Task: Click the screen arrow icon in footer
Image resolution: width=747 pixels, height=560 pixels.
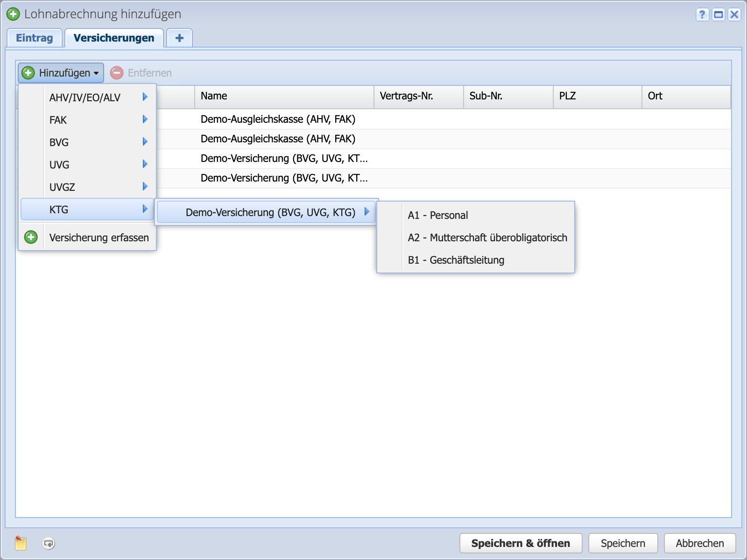Action: pyautogui.click(x=49, y=543)
